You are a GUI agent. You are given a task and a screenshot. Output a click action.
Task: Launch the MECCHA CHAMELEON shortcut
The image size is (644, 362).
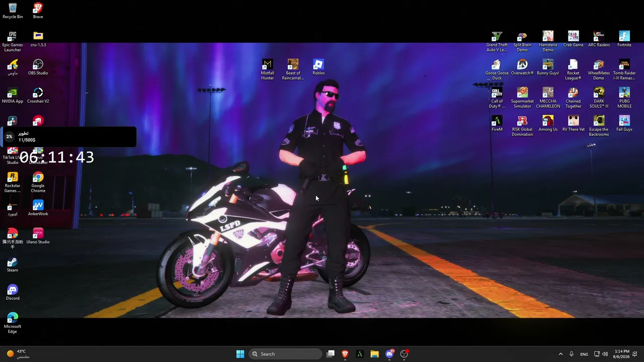(548, 98)
